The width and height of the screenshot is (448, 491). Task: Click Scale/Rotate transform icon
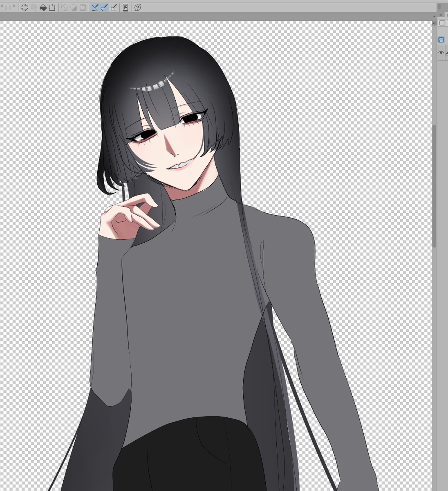click(52, 8)
